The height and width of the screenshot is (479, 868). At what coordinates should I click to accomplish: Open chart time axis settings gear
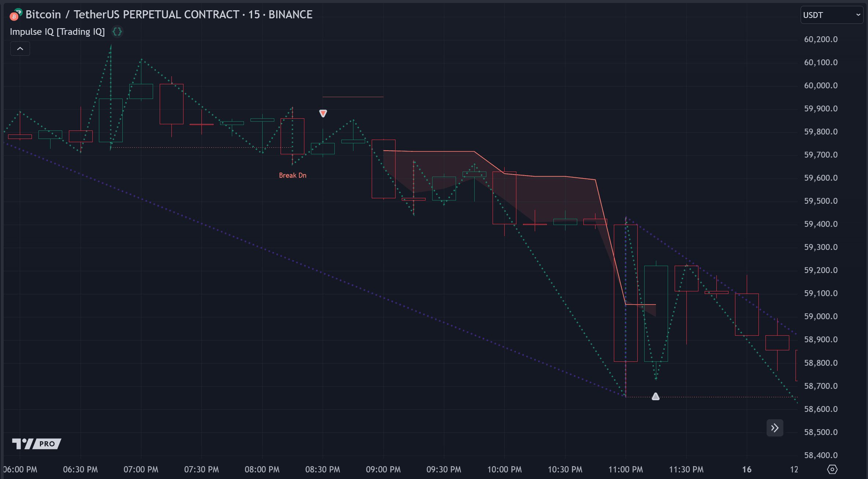832,469
